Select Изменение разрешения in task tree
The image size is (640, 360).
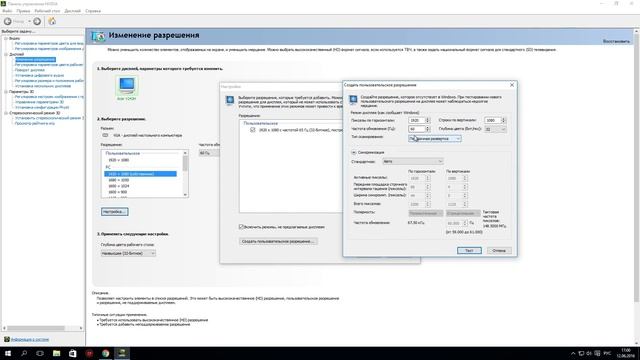[x=35, y=60]
